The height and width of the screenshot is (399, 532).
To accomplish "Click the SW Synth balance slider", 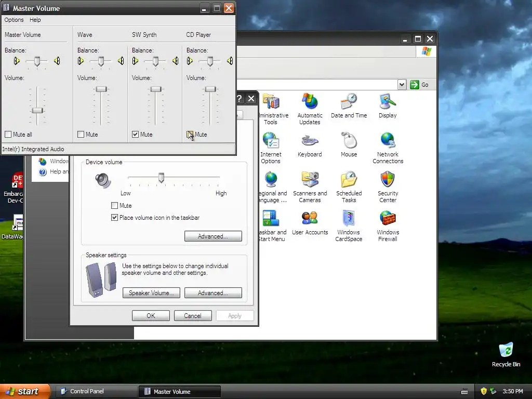I will point(155,61).
